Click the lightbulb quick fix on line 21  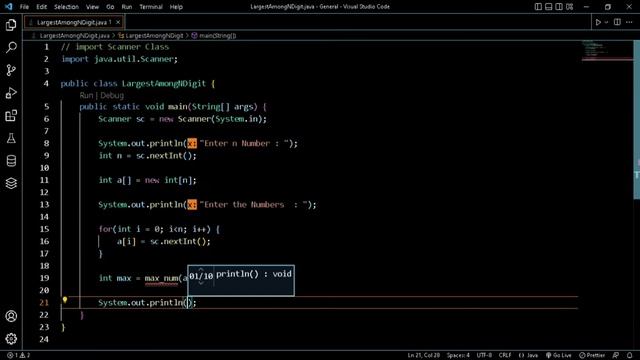click(x=64, y=300)
